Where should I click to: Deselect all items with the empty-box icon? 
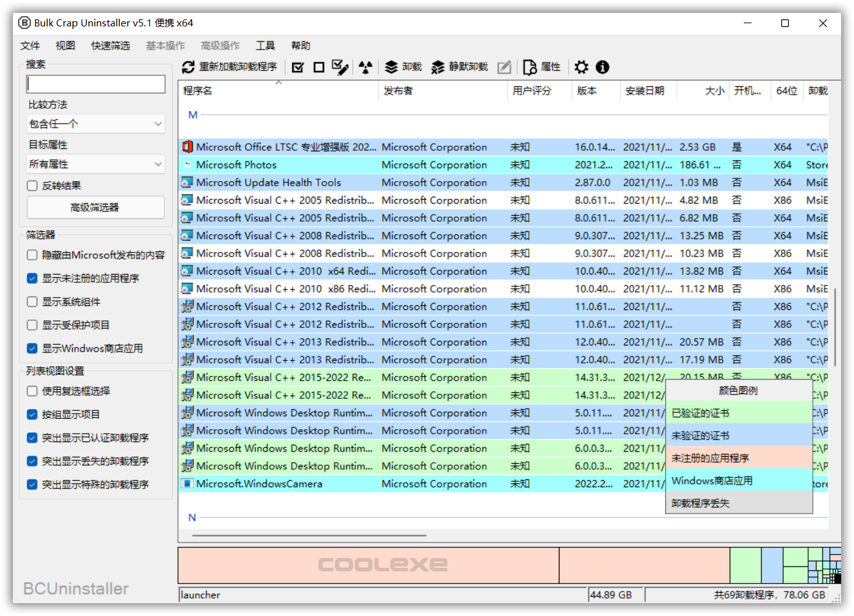tap(318, 67)
